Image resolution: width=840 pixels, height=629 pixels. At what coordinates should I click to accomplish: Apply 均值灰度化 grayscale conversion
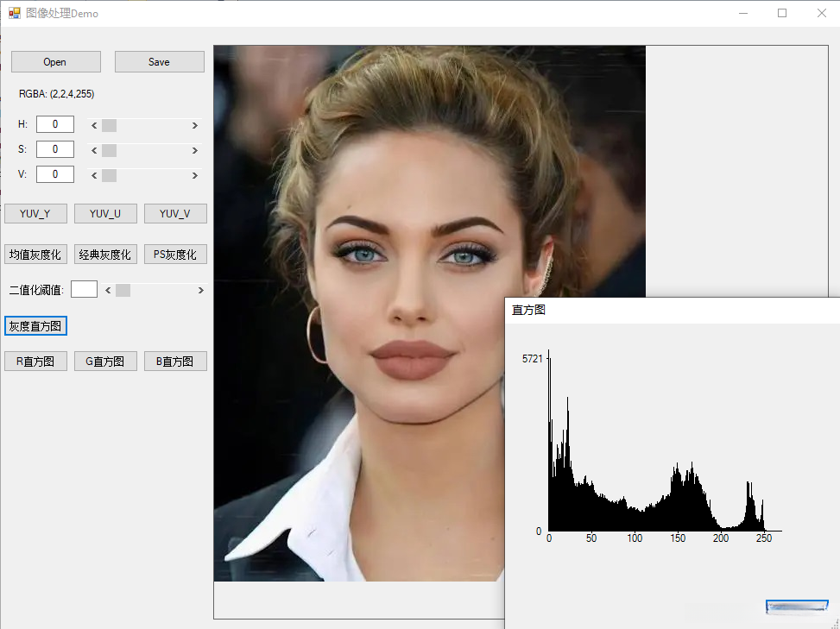click(35, 255)
